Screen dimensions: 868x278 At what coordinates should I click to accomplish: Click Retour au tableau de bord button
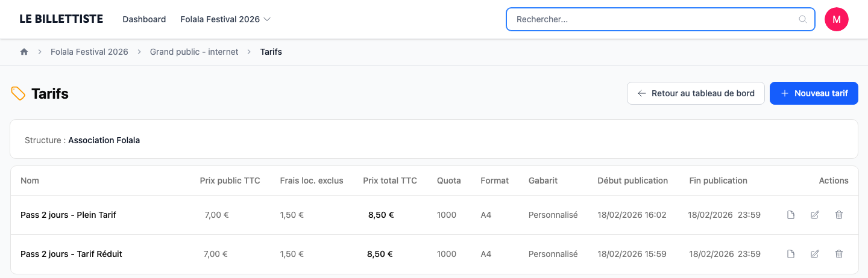point(696,93)
